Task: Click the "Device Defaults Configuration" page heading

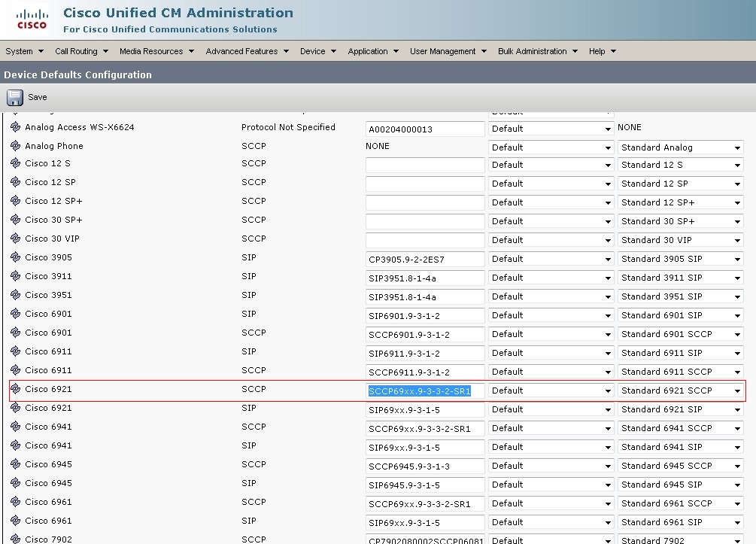Action: point(77,74)
